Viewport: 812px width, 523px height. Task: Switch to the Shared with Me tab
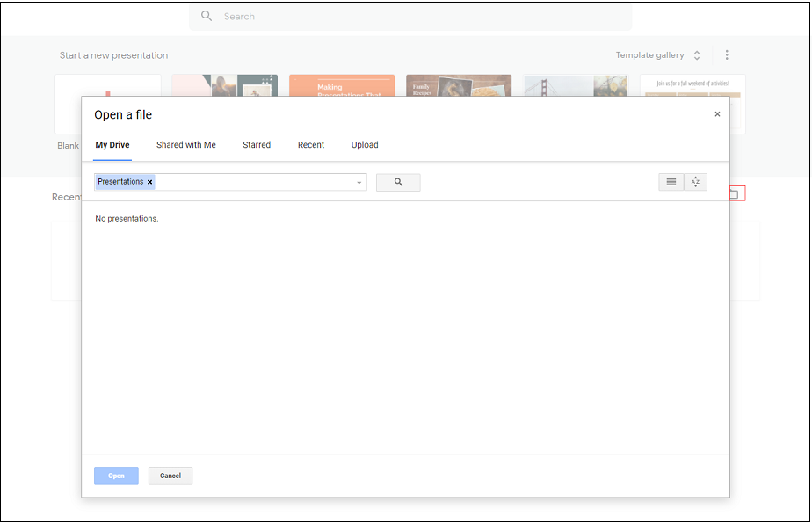[x=185, y=145]
